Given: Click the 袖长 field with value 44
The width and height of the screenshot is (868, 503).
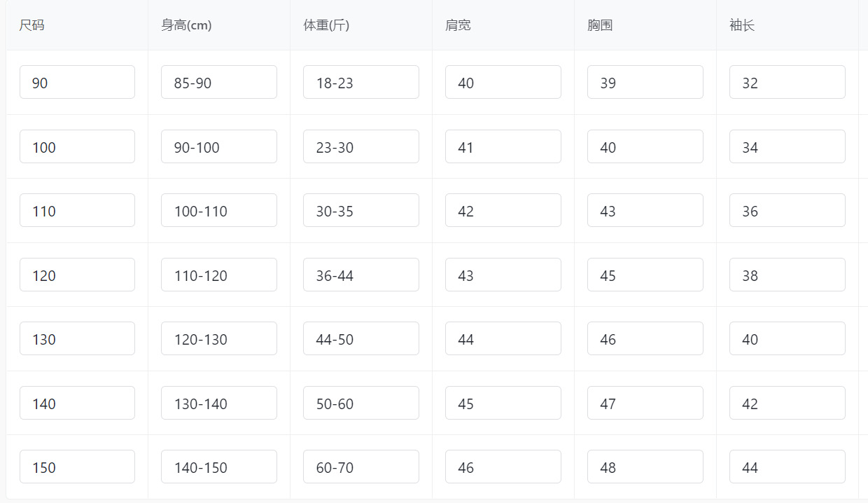Looking at the screenshot, I should coord(787,467).
